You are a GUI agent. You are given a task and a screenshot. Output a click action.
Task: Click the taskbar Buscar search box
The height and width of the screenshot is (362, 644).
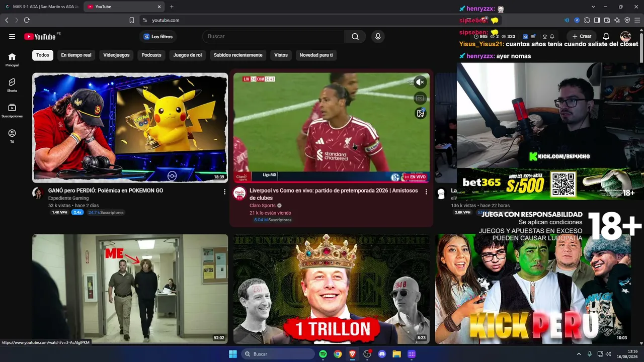[x=278, y=354]
